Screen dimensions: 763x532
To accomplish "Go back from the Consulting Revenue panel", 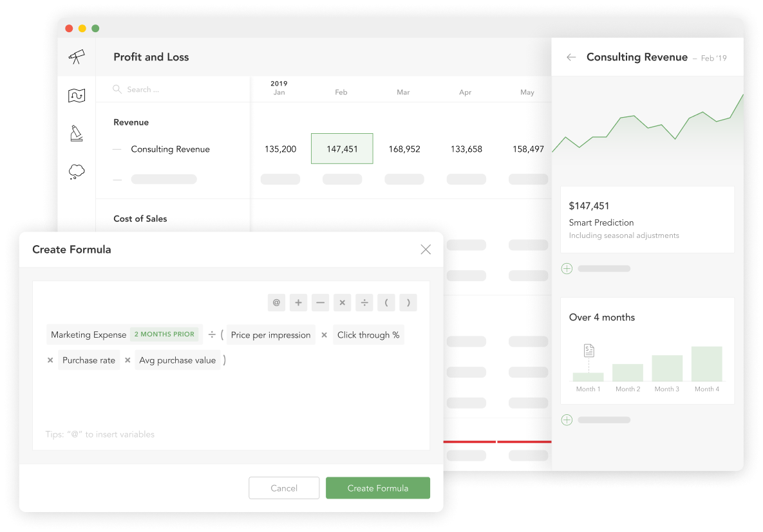I will 570,57.
